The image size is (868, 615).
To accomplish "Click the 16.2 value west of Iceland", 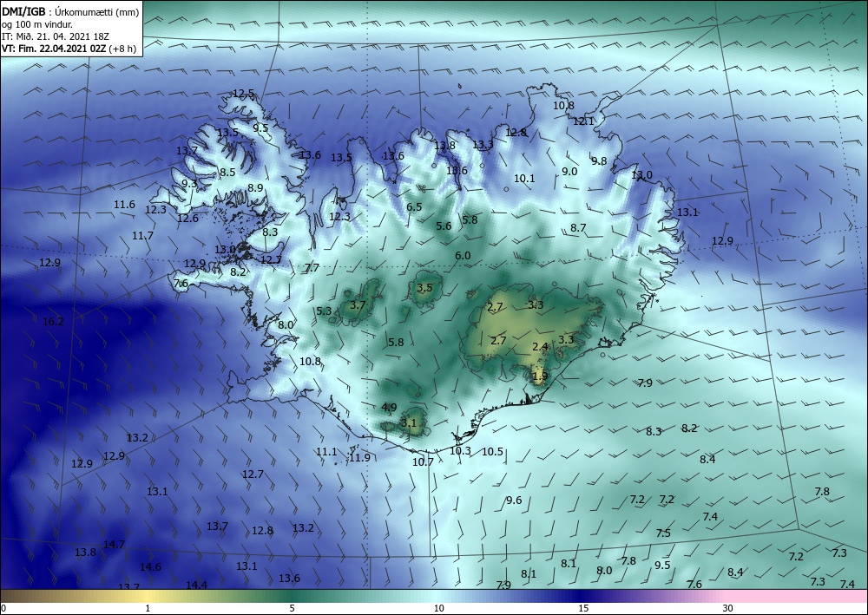I will (53, 321).
